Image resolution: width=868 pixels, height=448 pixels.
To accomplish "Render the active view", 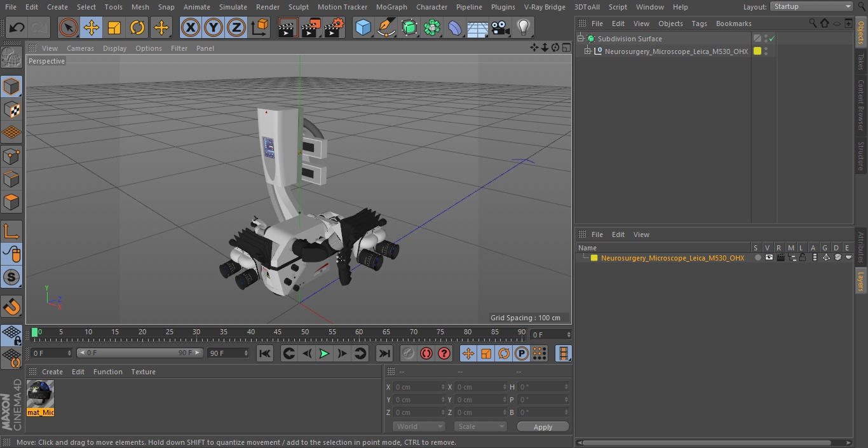I will coord(288,27).
